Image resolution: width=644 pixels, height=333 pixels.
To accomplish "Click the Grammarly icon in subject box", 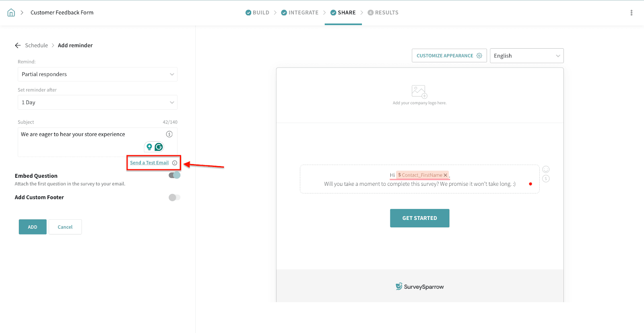I will [159, 147].
